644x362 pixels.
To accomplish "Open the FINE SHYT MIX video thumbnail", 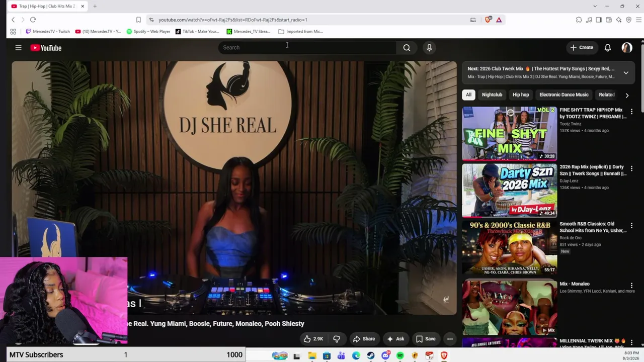I will (x=510, y=133).
